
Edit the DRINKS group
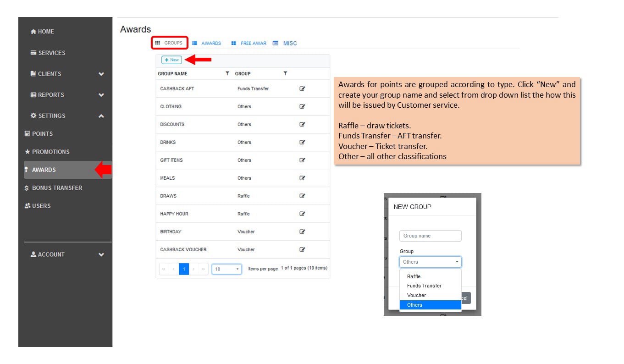pyautogui.click(x=302, y=142)
